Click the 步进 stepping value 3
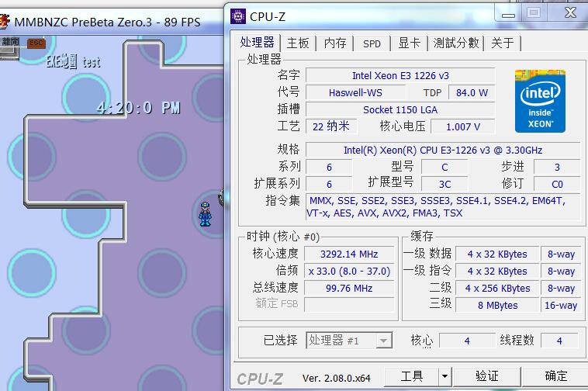 pos(557,168)
